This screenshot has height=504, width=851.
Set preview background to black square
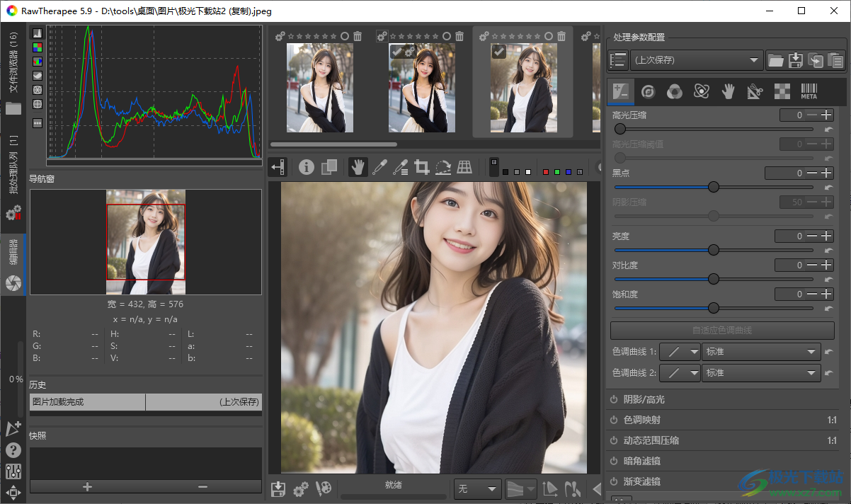click(x=506, y=172)
